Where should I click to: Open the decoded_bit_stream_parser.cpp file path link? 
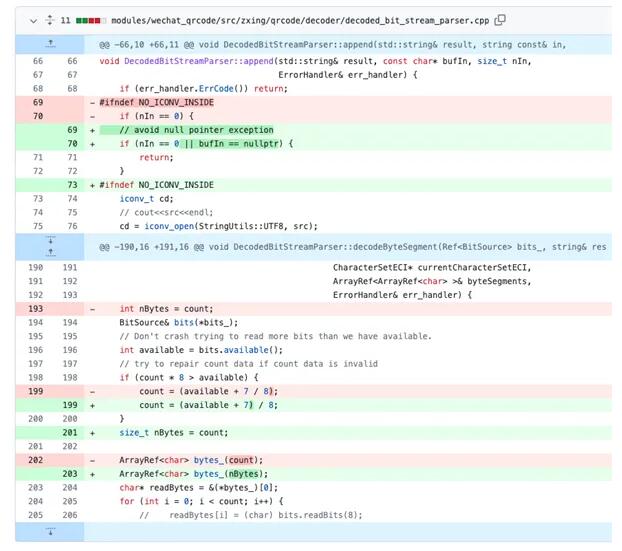[x=301, y=20]
